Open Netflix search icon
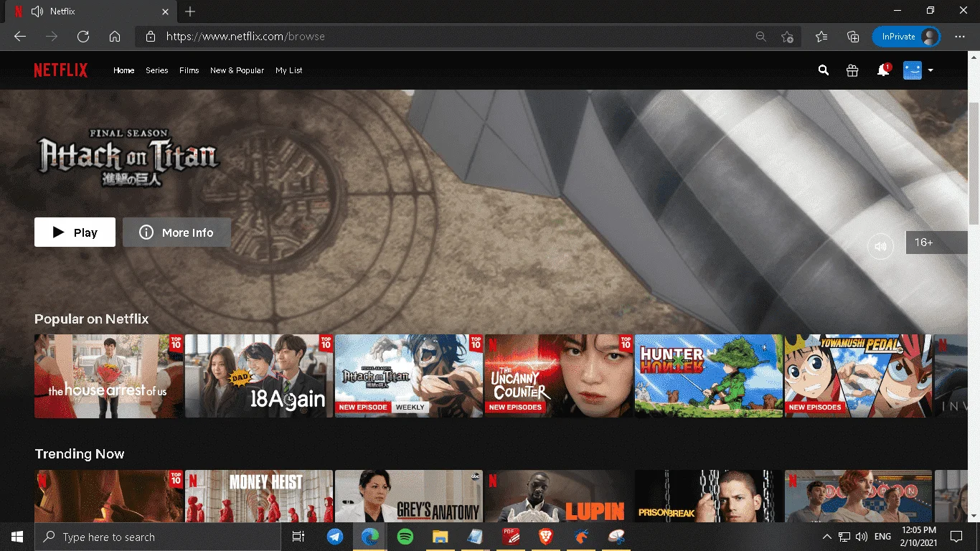Viewport: 980px width, 551px height. click(x=824, y=70)
